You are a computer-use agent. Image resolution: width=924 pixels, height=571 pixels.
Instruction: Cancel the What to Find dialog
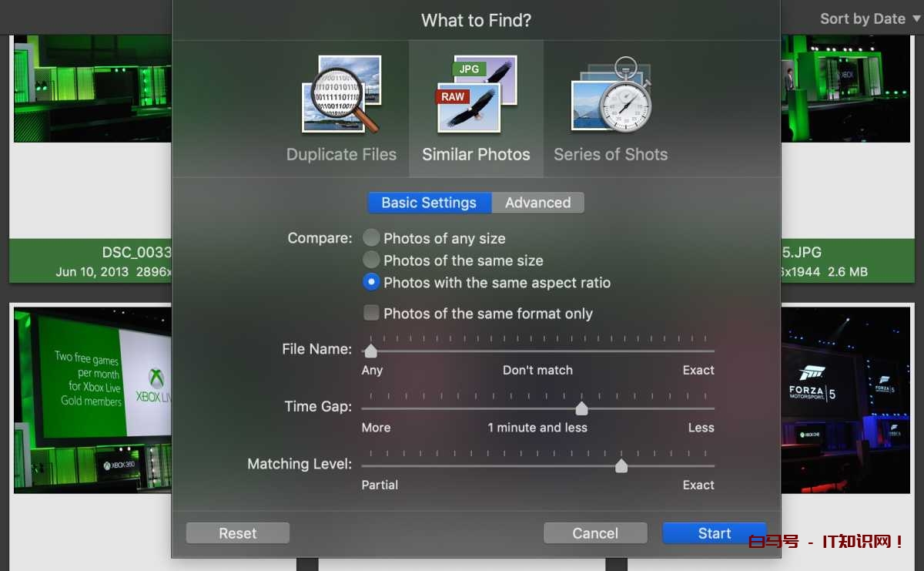point(595,533)
